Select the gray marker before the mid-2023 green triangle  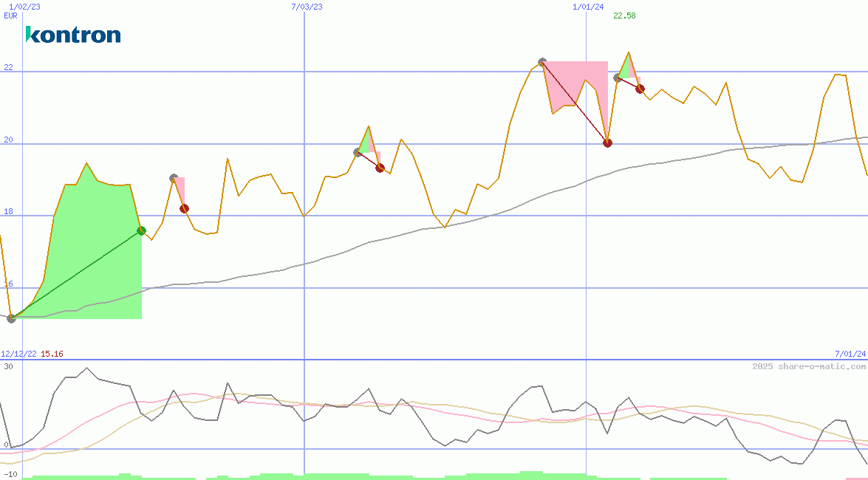[358, 152]
